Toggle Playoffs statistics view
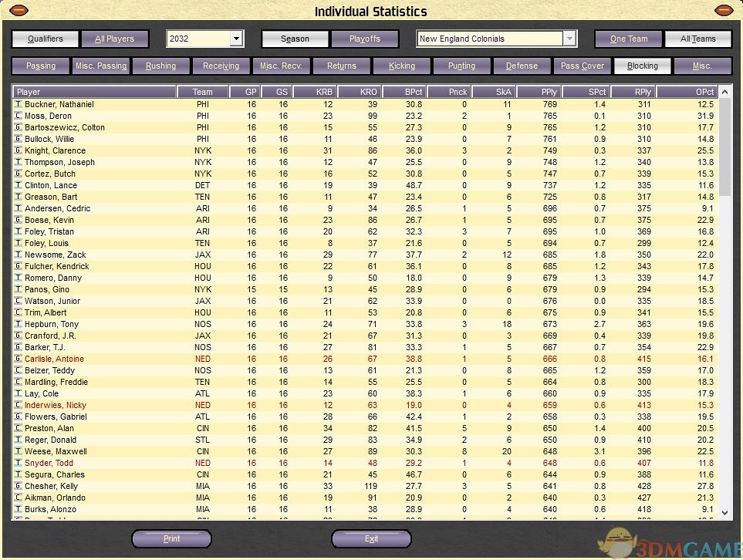Viewport: 743px width, 560px height. 365,39
